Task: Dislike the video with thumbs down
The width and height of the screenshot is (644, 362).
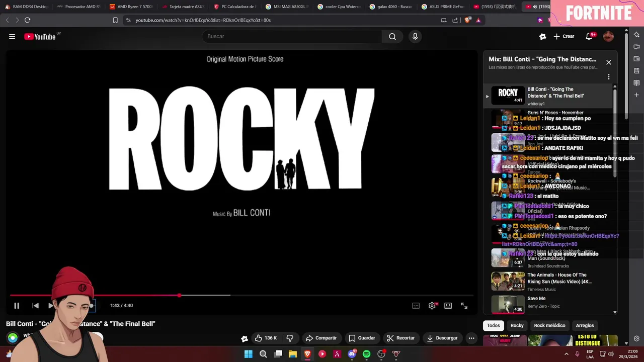Action: click(x=290, y=338)
